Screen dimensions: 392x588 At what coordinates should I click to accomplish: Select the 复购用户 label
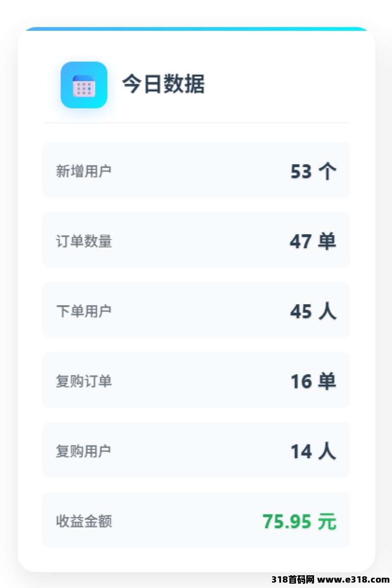pyautogui.click(x=84, y=451)
